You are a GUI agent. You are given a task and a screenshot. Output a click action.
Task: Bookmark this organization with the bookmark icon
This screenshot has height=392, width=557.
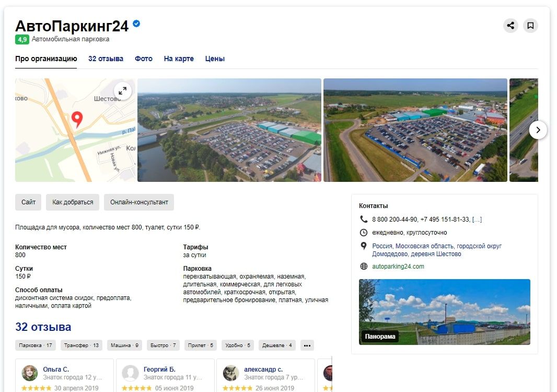(x=530, y=26)
